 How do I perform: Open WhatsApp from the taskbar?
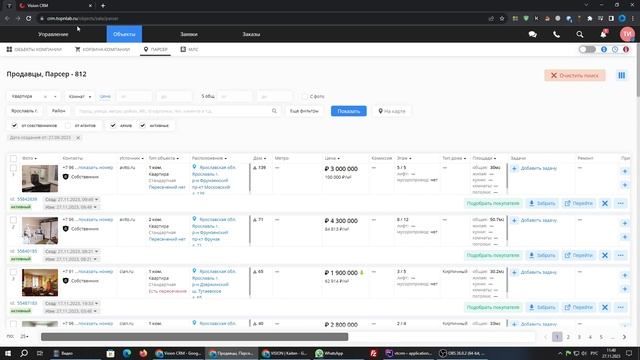(330, 353)
